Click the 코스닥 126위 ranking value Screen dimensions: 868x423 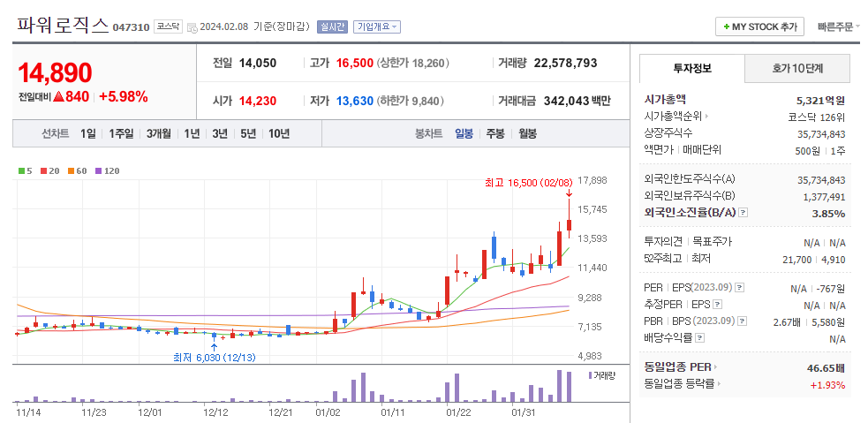[x=817, y=117]
